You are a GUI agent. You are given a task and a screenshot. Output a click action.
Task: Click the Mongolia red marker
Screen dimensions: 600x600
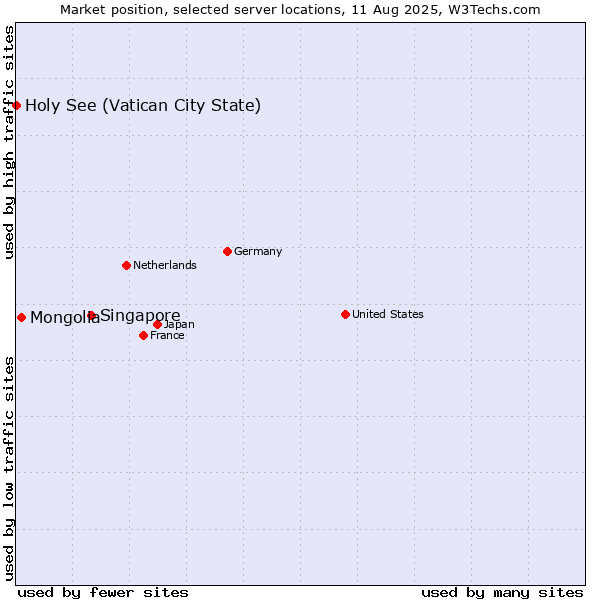pyautogui.click(x=21, y=317)
